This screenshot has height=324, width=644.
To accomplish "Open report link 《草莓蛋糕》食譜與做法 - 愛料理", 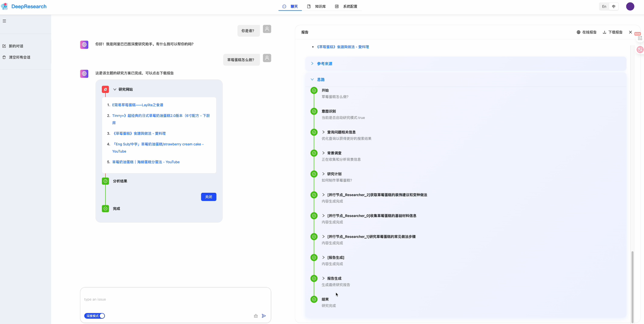I will [343, 47].
